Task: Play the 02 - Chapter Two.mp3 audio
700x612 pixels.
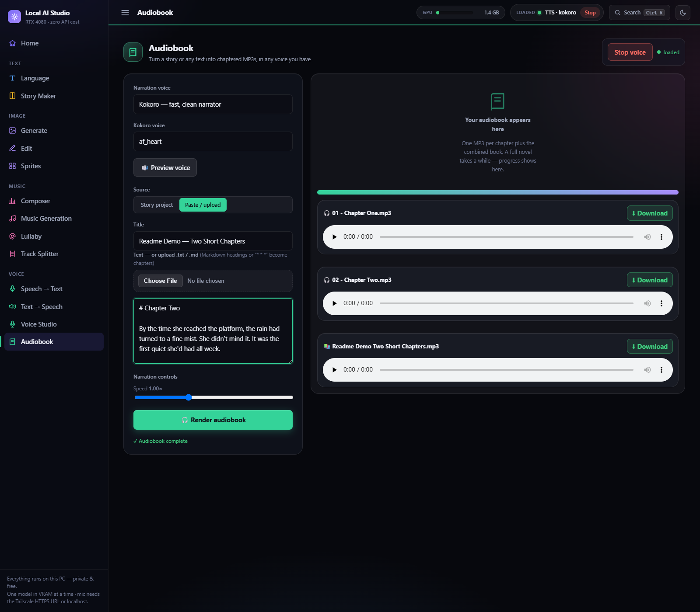Action: (x=335, y=303)
